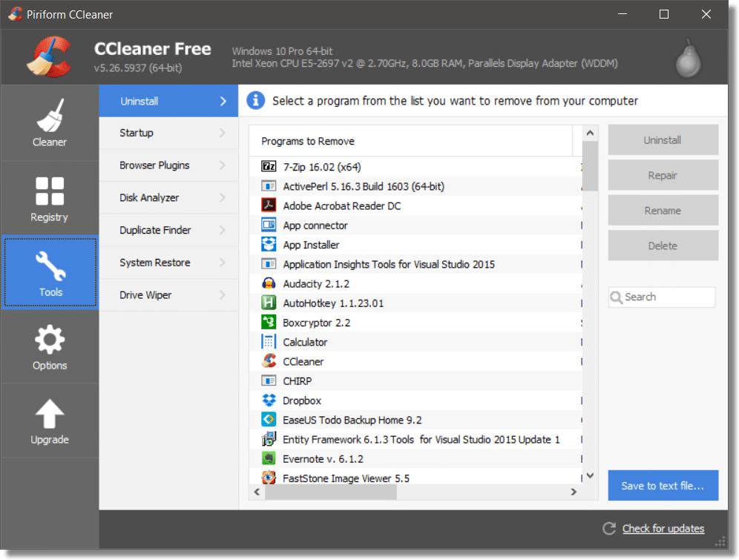
Task: Click the horizontal scrollbar left arrow
Action: [x=257, y=492]
